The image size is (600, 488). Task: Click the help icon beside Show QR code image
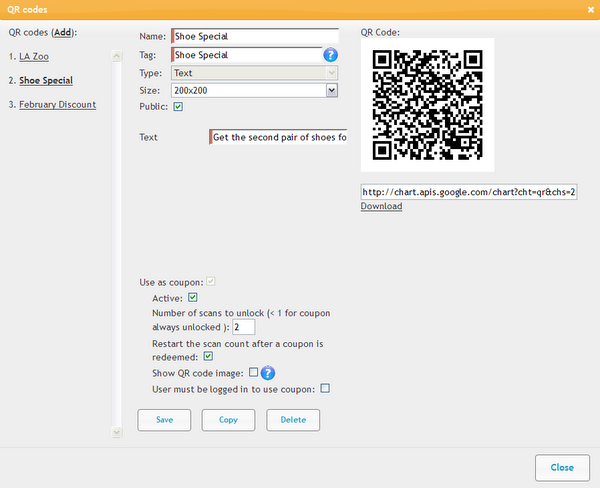[267, 373]
